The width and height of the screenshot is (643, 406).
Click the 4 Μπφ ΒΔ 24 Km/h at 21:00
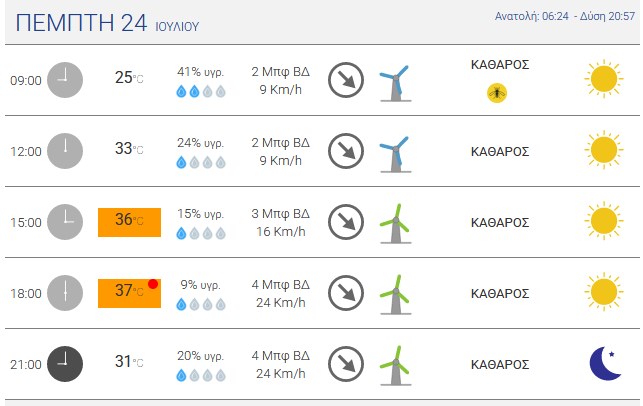tap(280, 364)
